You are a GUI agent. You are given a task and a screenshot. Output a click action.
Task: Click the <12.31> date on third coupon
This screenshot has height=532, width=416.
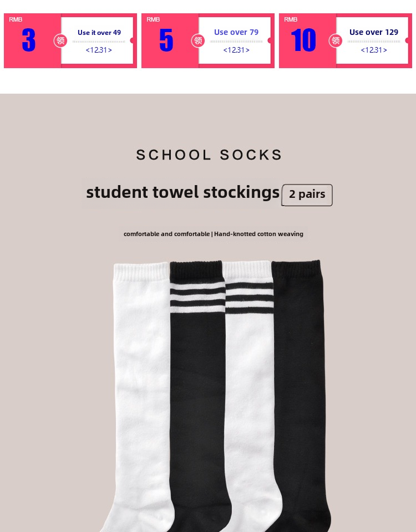coord(374,50)
